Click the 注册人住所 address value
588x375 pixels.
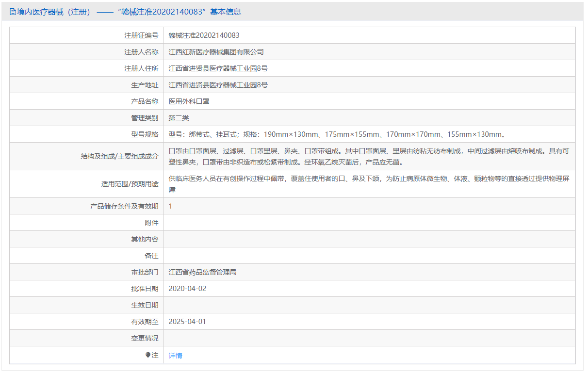(x=218, y=68)
